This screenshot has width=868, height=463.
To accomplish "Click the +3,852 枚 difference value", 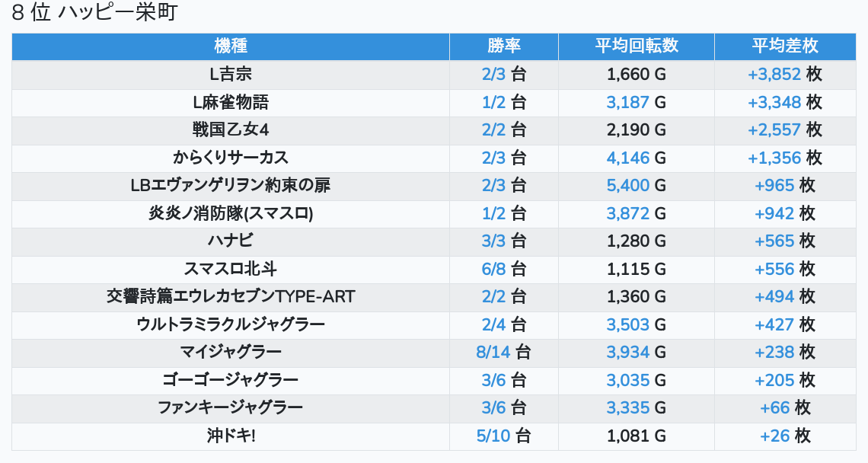I will (785, 74).
